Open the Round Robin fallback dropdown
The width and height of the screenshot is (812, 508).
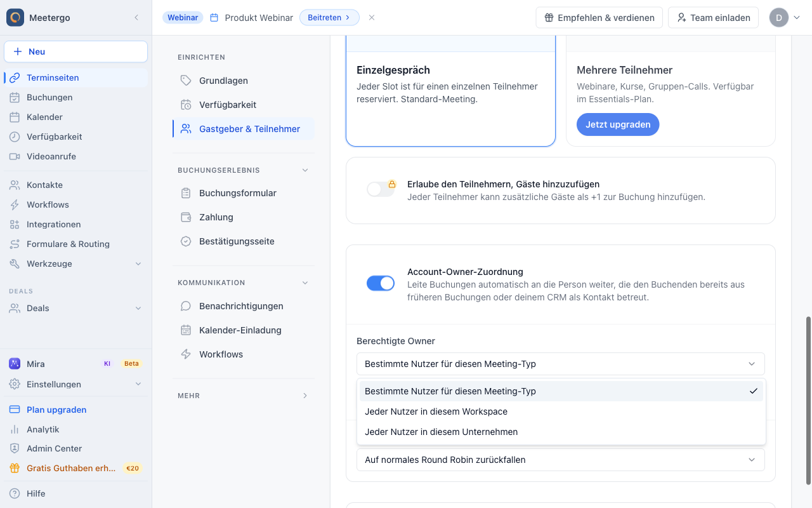561,460
